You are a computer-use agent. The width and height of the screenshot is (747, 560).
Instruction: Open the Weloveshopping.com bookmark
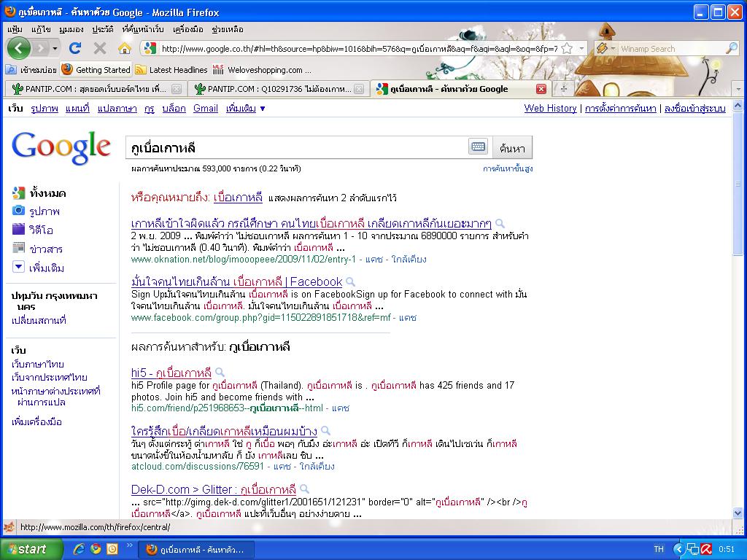click(x=262, y=70)
